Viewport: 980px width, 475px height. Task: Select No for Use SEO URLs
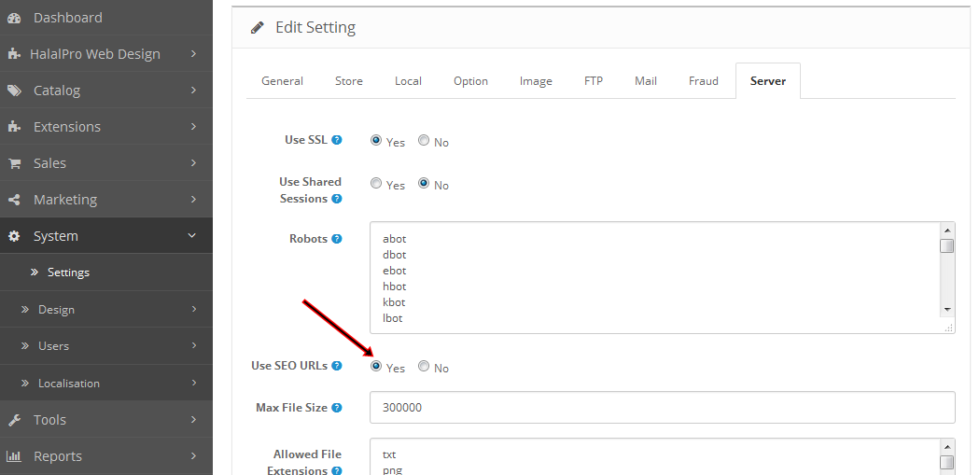[424, 366]
